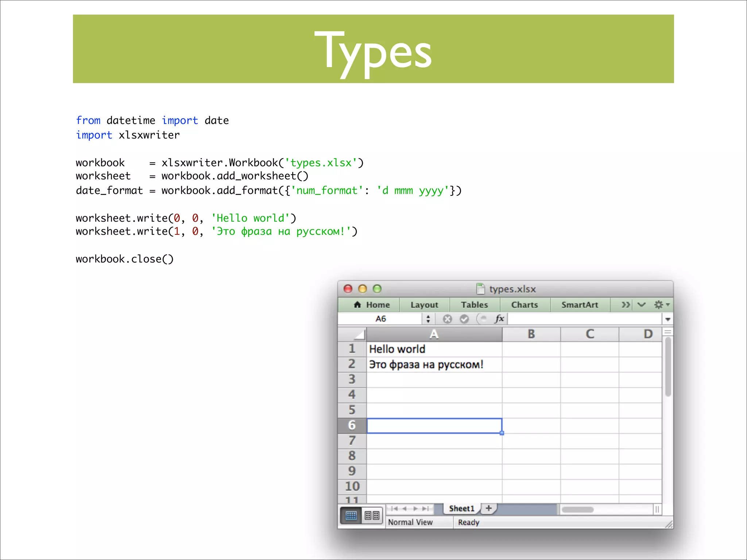Click the confirm entry checkmark icon

[x=464, y=319]
